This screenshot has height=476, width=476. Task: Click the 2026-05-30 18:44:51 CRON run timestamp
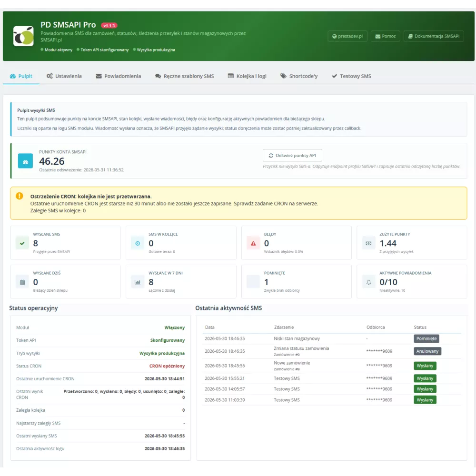(165, 379)
